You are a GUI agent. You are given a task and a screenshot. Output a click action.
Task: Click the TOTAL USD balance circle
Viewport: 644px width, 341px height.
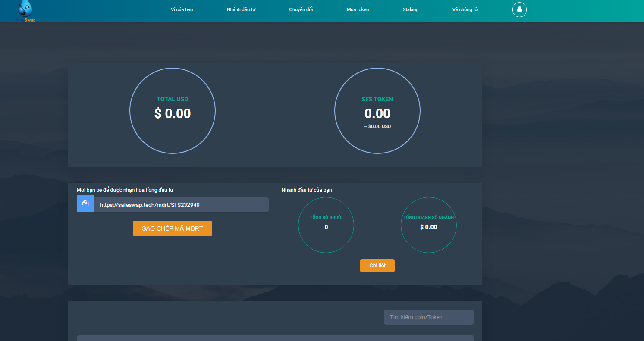[x=173, y=111]
